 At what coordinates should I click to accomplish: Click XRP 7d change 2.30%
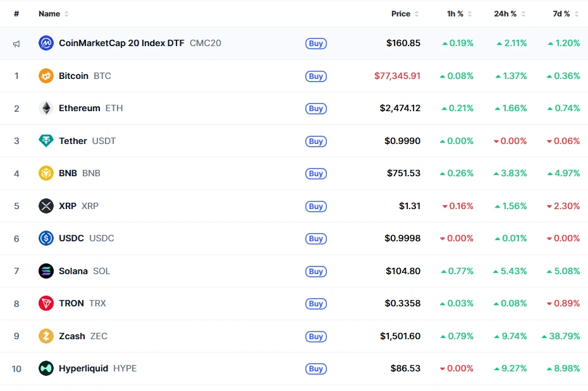(563, 206)
